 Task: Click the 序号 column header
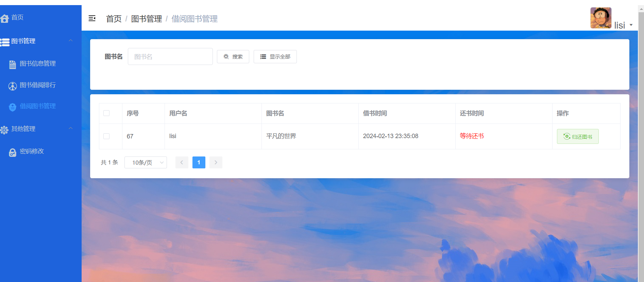pos(133,113)
